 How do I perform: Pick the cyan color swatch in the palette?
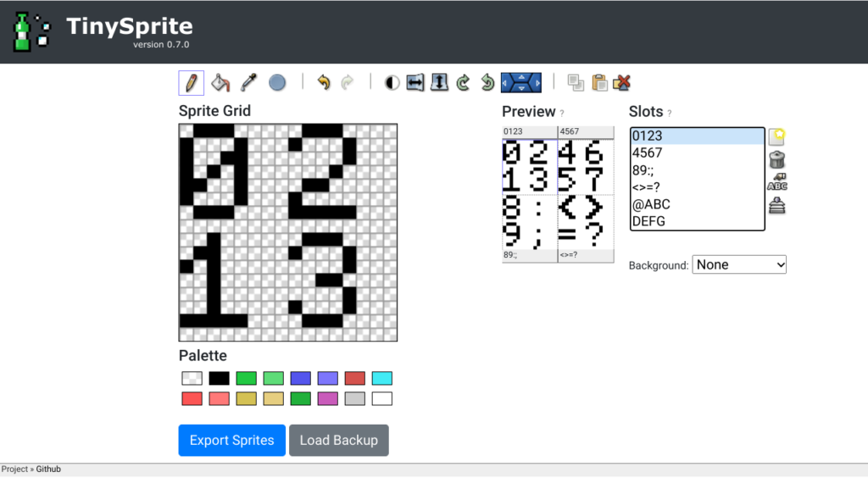pyautogui.click(x=381, y=378)
